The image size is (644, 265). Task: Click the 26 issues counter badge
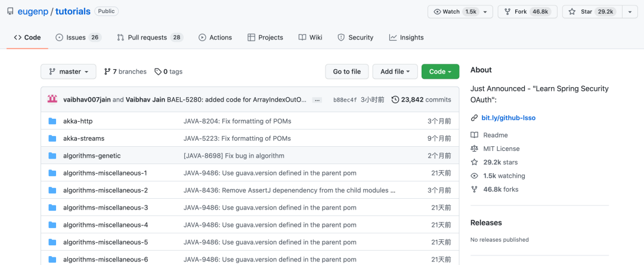coord(95,38)
